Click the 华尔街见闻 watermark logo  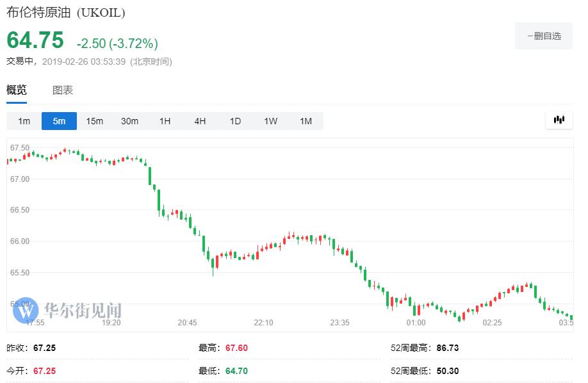tap(69, 311)
